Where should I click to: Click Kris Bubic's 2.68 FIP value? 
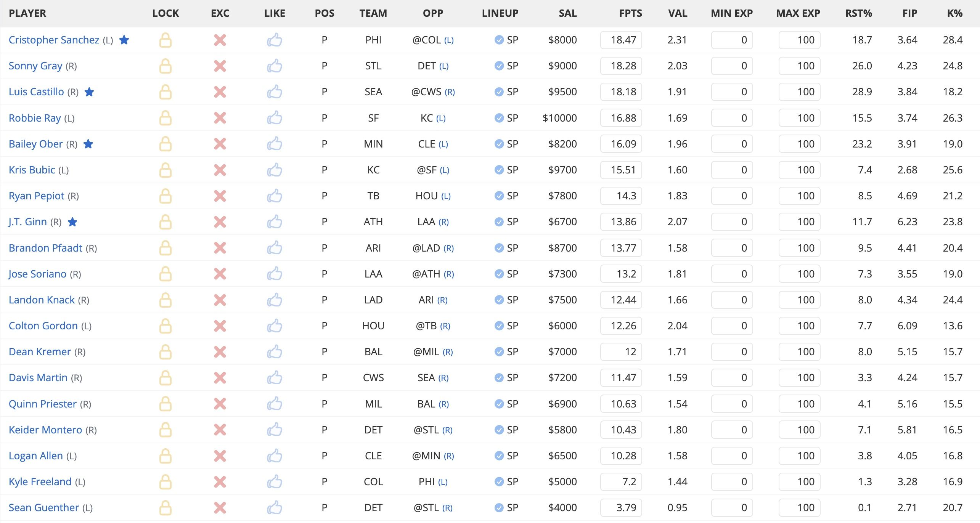pyautogui.click(x=907, y=170)
